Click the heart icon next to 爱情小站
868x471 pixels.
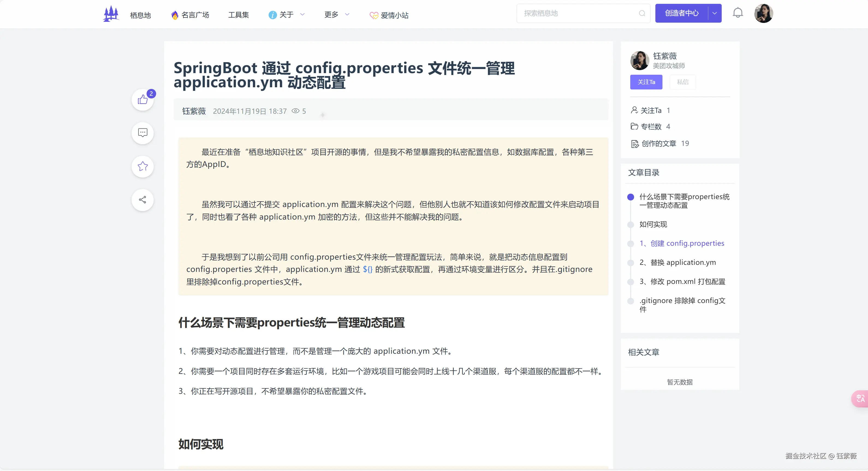[x=373, y=15]
